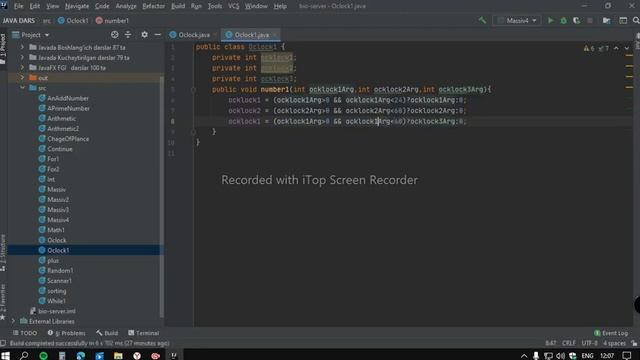Open File Explorer from taskbar

[118, 356]
